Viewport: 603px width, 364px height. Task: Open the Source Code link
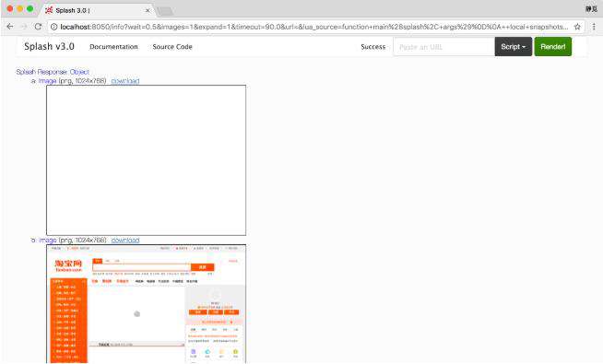coord(172,46)
